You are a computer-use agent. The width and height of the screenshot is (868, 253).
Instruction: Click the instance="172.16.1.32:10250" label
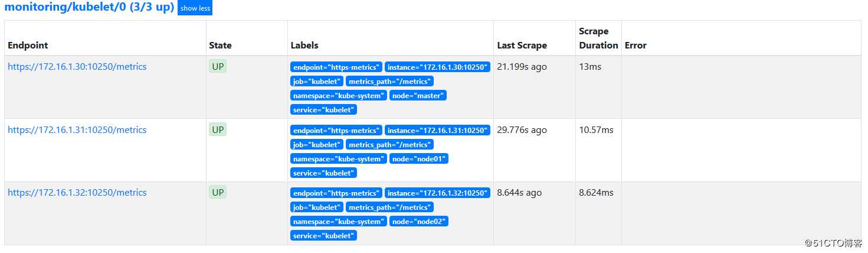coord(437,193)
